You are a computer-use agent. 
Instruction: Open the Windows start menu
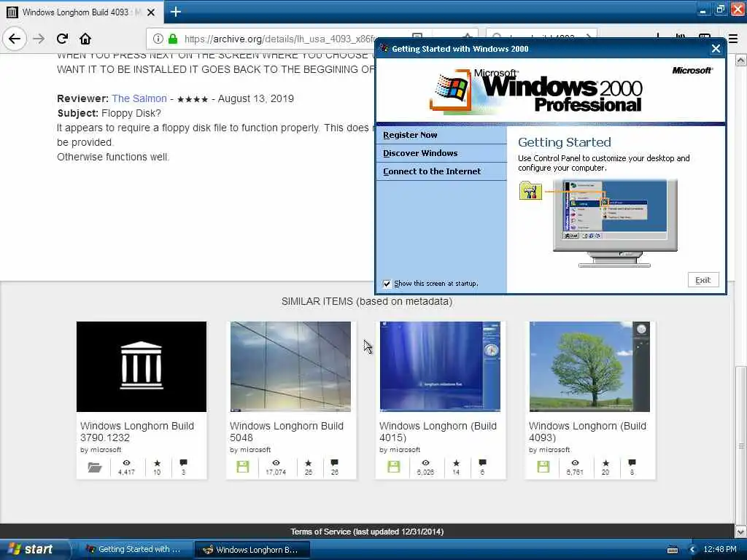(x=34, y=550)
